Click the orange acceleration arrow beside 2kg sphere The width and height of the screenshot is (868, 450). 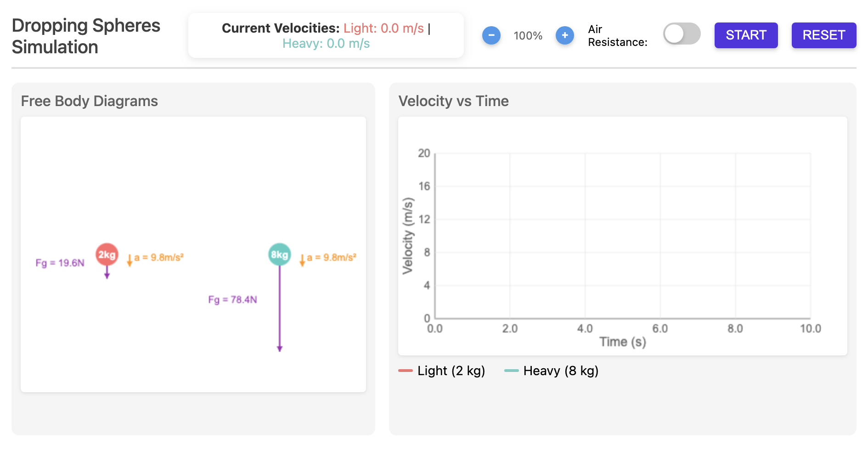[130, 260]
